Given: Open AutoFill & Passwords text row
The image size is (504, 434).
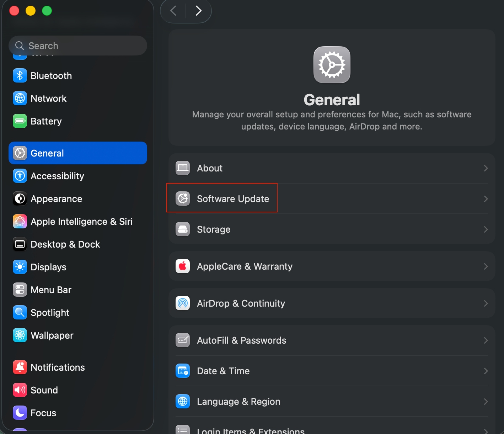Looking at the screenshot, I should pyautogui.click(x=332, y=340).
